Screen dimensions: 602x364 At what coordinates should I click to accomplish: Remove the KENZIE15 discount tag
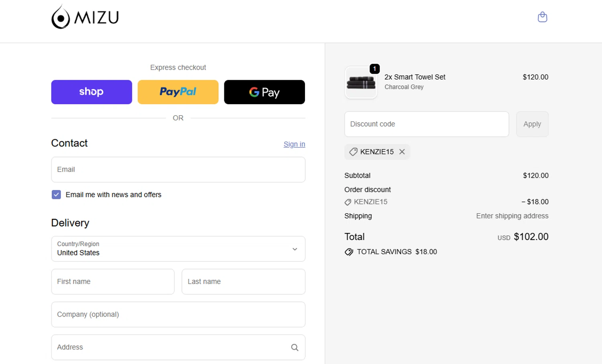(x=402, y=152)
